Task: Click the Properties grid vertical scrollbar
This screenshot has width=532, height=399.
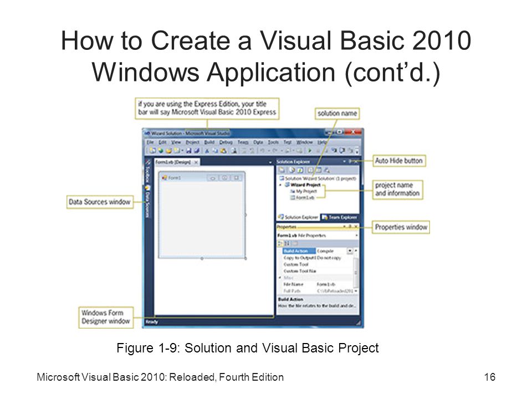Action: click(x=356, y=272)
